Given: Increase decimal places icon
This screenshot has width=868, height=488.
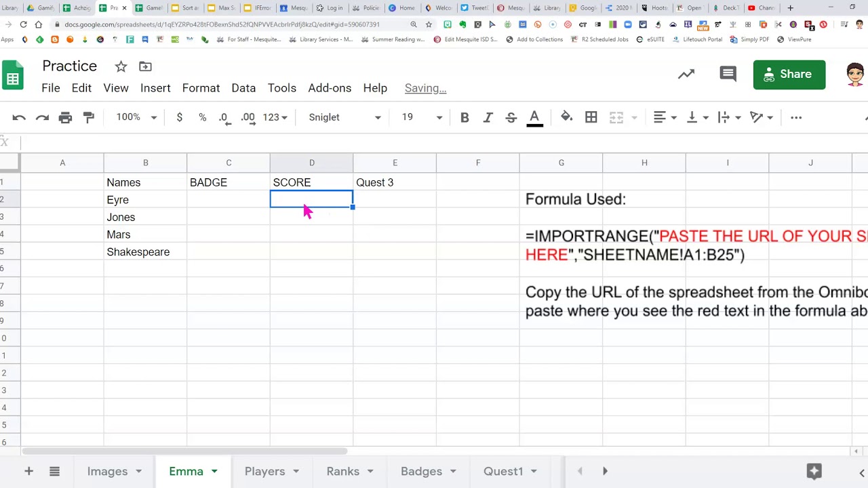Looking at the screenshot, I should [248, 117].
